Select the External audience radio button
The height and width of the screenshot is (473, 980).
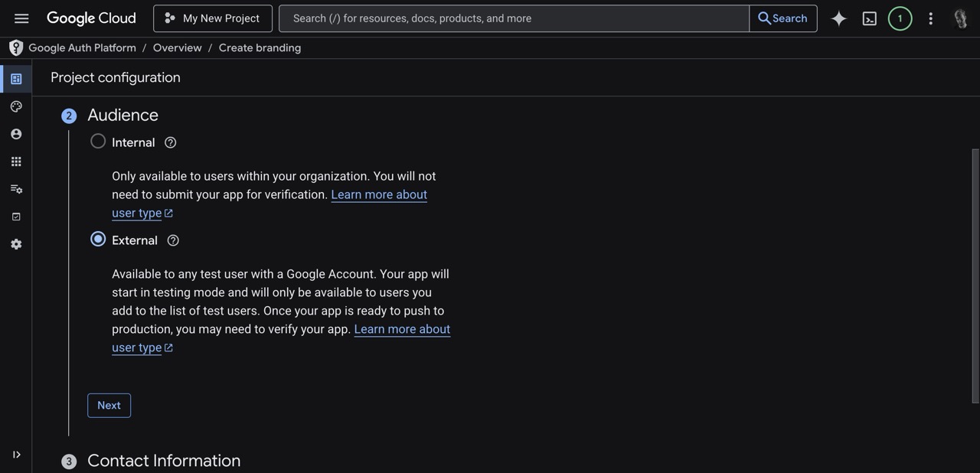pyautogui.click(x=98, y=240)
